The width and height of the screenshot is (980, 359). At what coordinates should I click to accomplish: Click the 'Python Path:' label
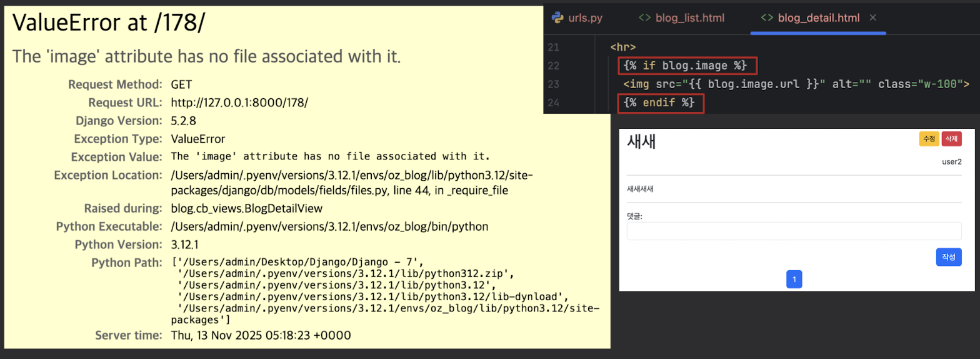click(127, 262)
